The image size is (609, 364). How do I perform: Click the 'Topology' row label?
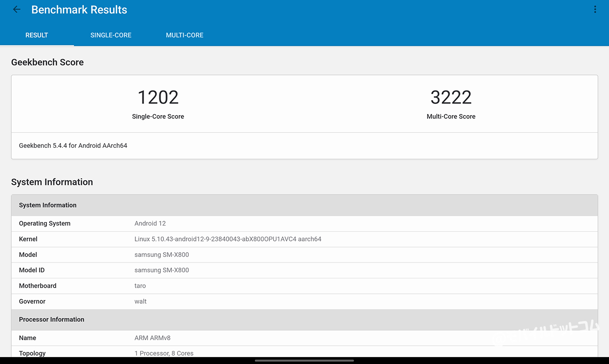[32, 353]
